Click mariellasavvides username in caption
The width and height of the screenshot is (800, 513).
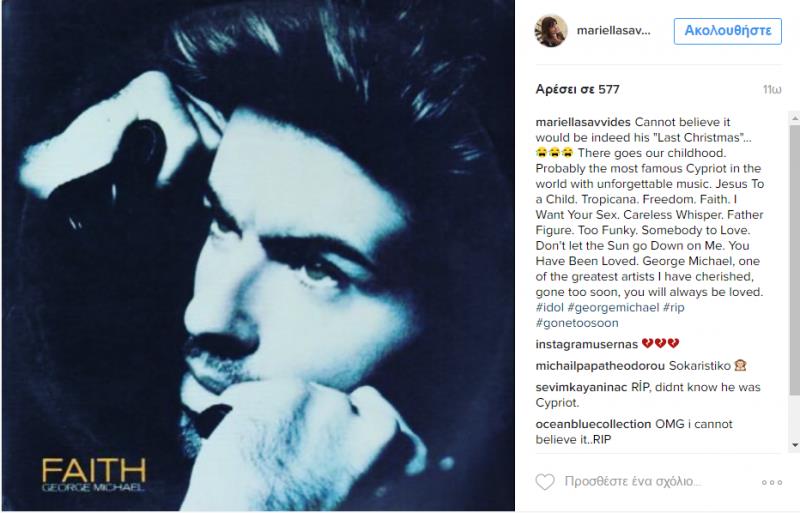pyautogui.click(x=583, y=123)
